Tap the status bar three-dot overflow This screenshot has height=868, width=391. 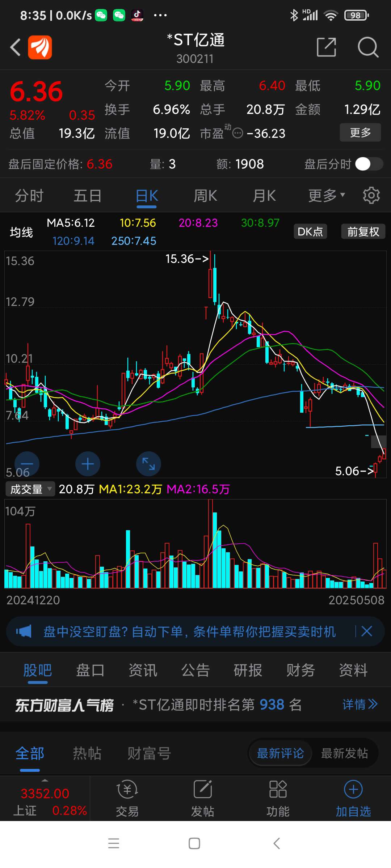[x=160, y=15]
